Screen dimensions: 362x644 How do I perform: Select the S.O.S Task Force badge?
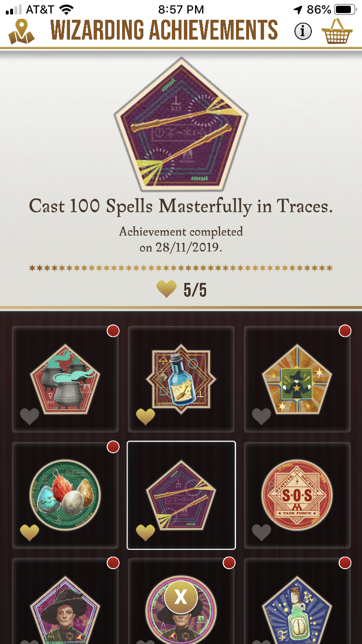pyautogui.click(x=297, y=495)
